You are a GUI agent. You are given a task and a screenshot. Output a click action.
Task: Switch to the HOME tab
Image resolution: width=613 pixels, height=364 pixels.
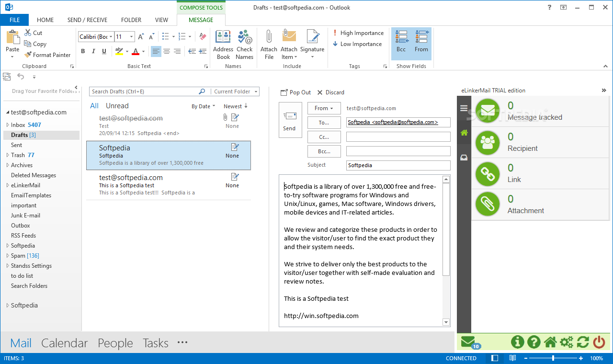coord(45,20)
